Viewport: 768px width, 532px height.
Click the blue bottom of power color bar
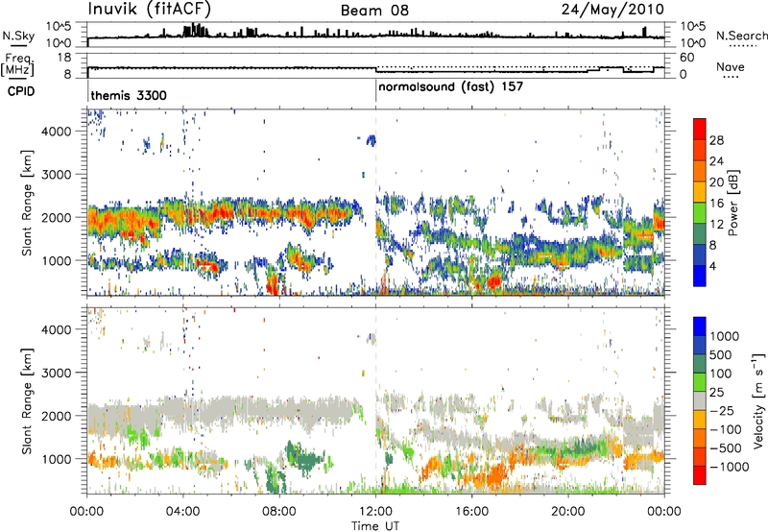pos(700,276)
